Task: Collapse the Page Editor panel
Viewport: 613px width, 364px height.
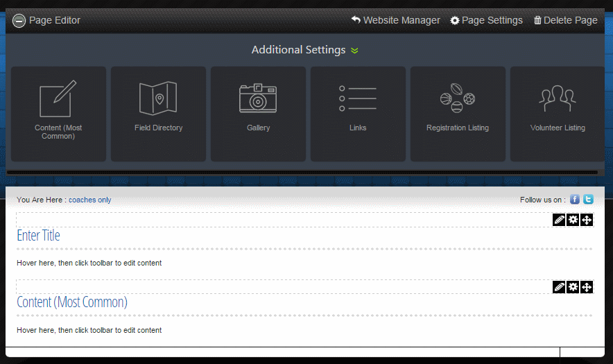Action: coord(19,21)
